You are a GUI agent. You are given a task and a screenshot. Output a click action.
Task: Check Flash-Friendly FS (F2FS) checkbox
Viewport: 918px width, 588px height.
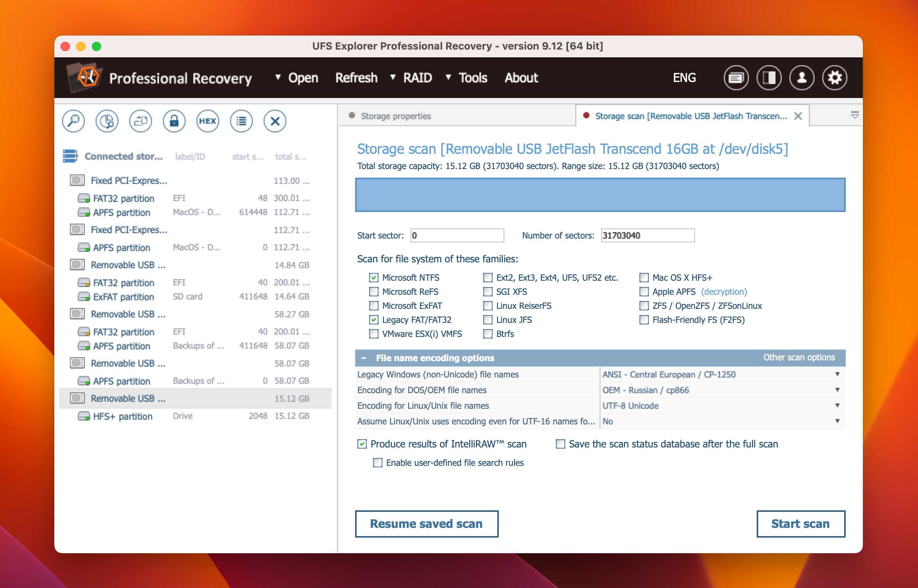click(644, 320)
